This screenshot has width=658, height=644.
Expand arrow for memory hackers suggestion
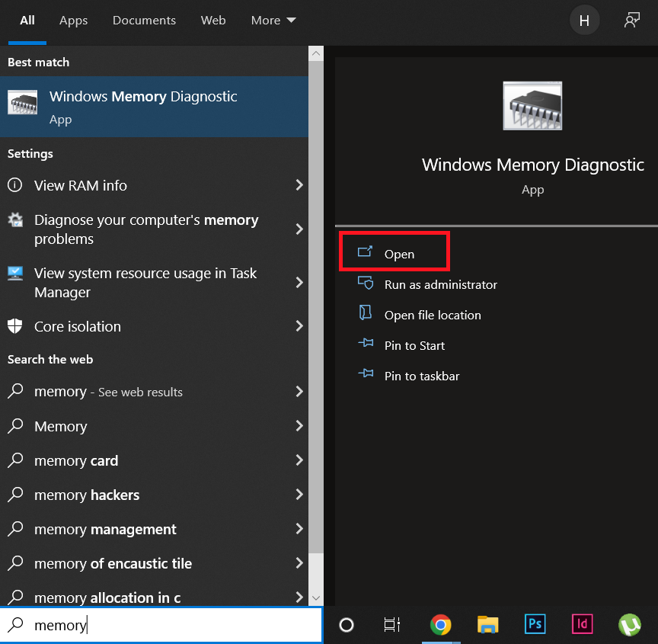click(299, 495)
